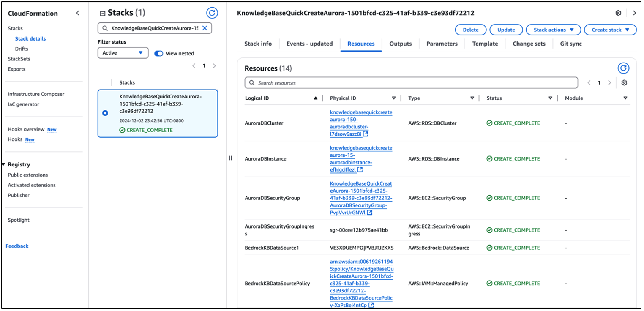Click the Feedback link
Viewport: 644px width, 311px height.
(x=17, y=246)
